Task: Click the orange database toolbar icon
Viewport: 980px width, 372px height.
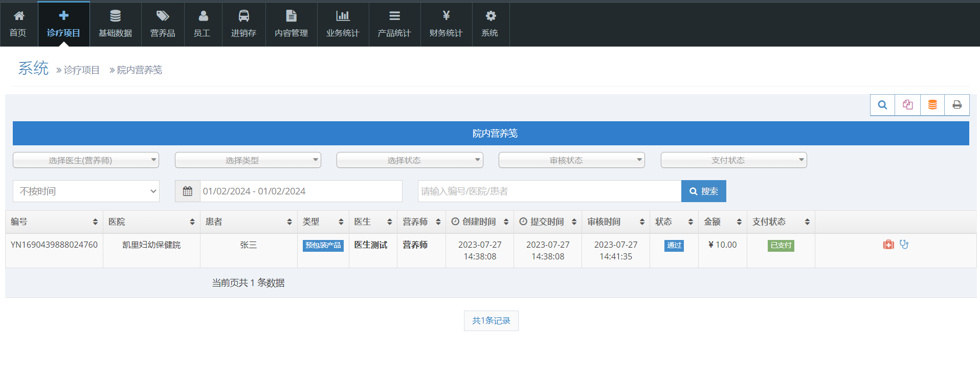Action: point(932,105)
